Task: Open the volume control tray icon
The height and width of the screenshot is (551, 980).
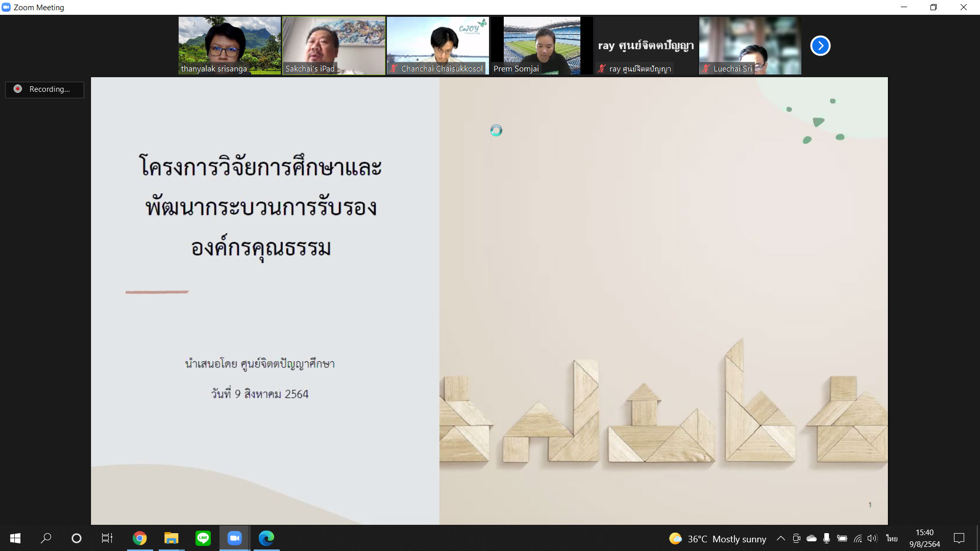Action: click(x=872, y=538)
